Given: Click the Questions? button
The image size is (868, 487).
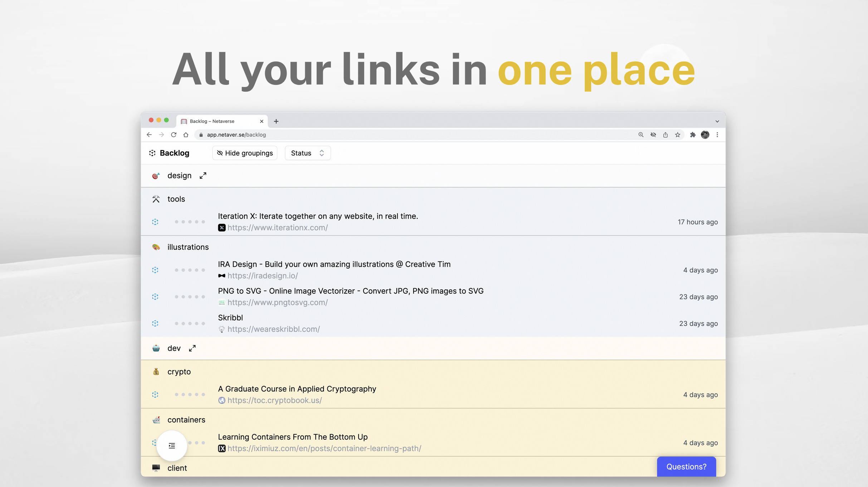Looking at the screenshot, I should pos(686,466).
